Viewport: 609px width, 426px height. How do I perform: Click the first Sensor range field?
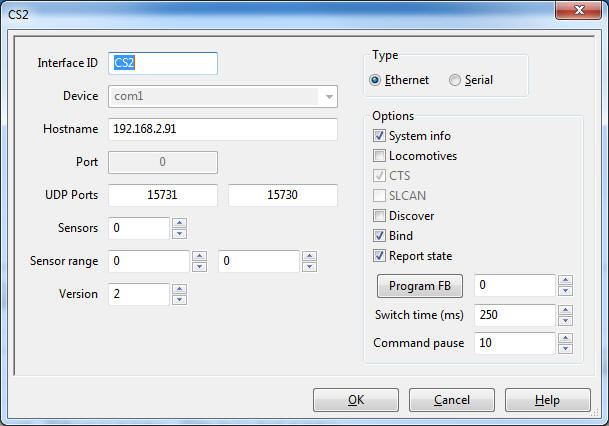point(149,261)
